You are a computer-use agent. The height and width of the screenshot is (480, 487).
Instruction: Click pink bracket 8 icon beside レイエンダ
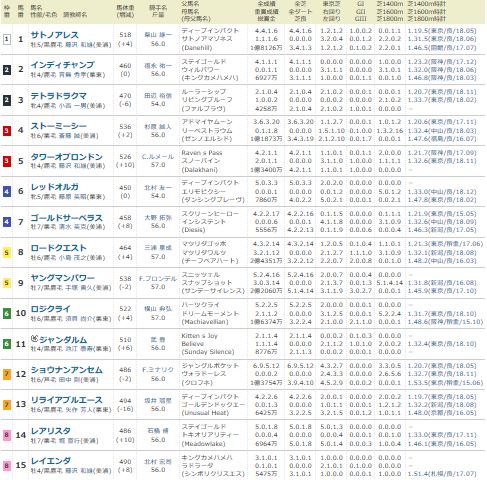click(x=6, y=466)
